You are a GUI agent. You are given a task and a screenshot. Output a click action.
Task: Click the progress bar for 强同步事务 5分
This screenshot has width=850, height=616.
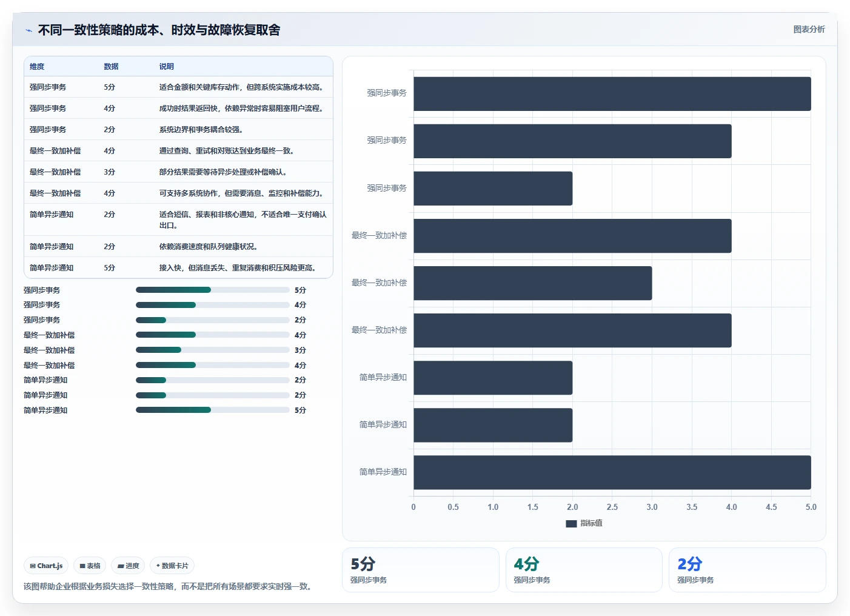pos(213,290)
